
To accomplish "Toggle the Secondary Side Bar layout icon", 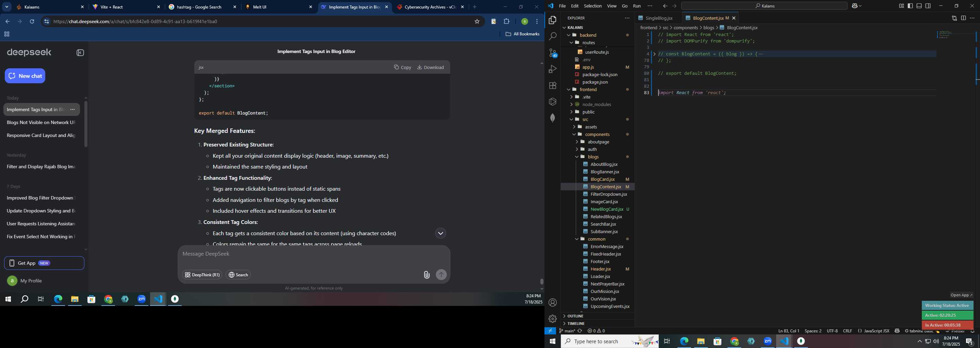I will pyautogui.click(x=928, y=6).
